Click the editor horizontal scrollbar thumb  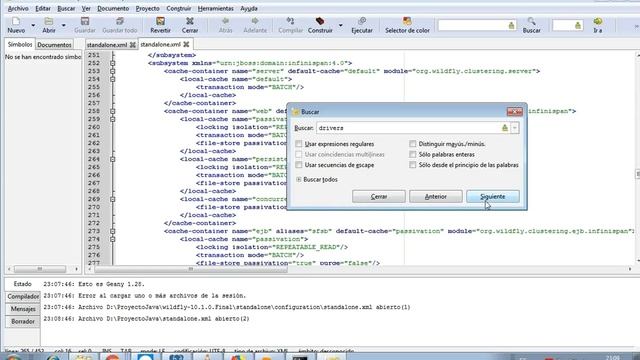click(191, 269)
